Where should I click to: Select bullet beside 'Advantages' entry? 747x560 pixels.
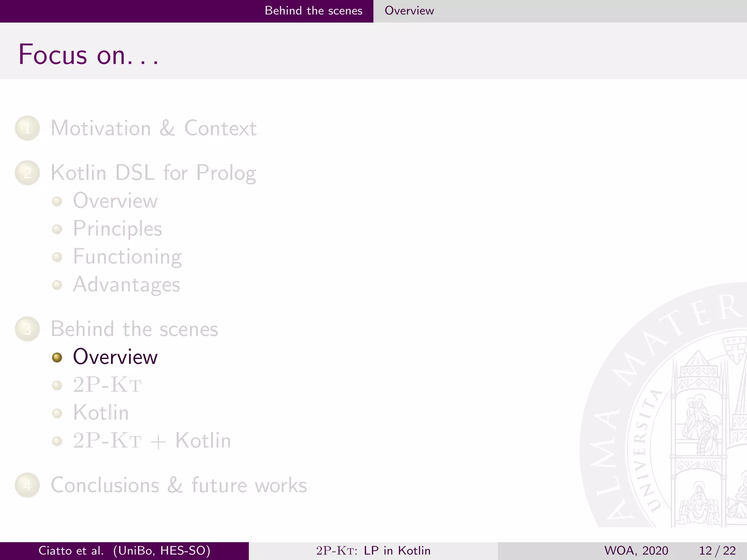[57, 285]
